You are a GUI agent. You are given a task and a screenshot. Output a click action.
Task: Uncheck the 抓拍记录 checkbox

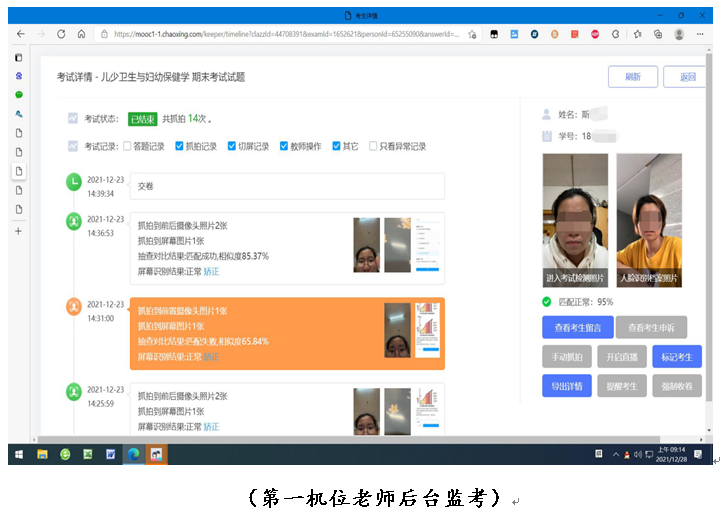coord(179,146)
